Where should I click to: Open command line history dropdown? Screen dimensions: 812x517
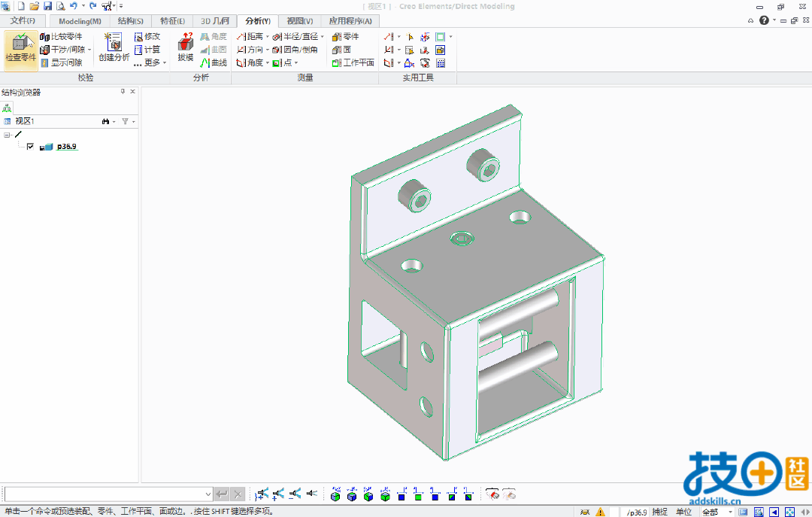point(208,494)
